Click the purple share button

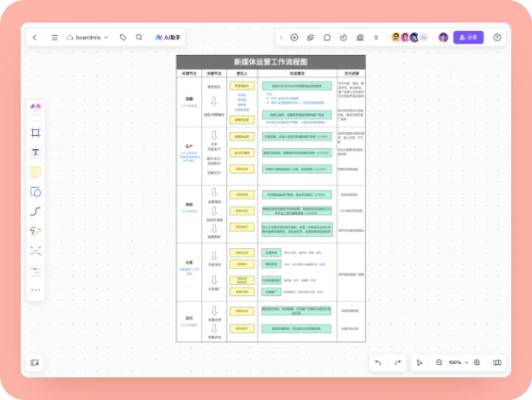(x=468, y=38)
